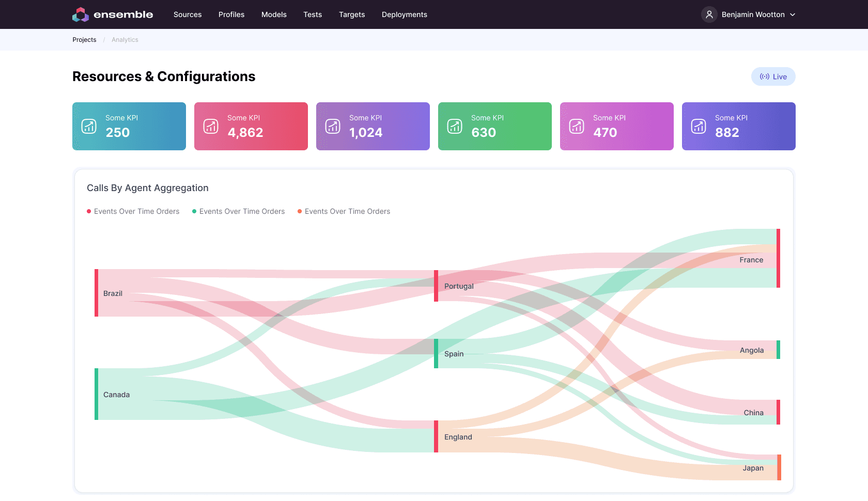Click the France label

[751, 260]
